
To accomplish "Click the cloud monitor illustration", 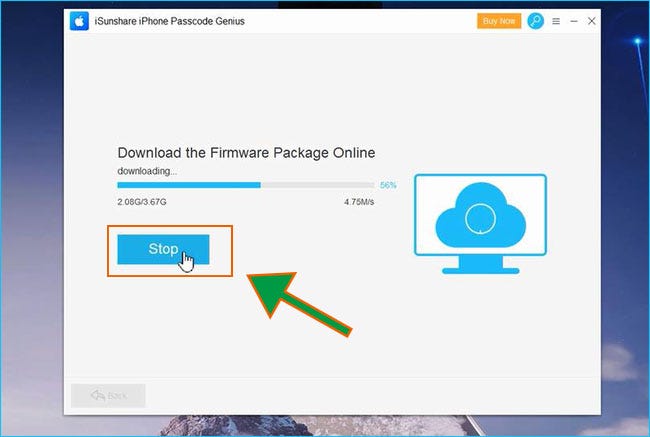I will (480, 224).
